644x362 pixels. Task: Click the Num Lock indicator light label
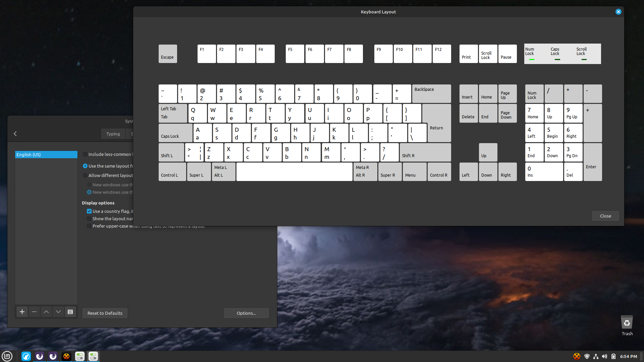[530, 51]
